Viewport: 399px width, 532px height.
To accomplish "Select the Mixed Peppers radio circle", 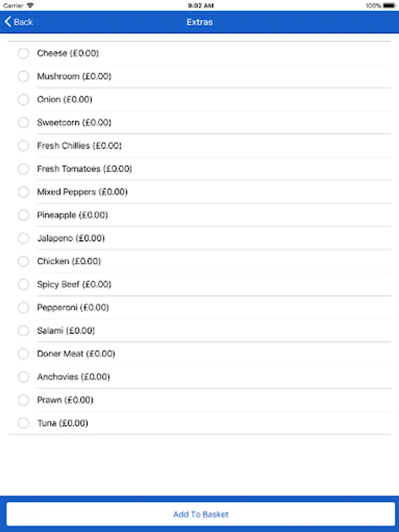I will click(24, 192).
